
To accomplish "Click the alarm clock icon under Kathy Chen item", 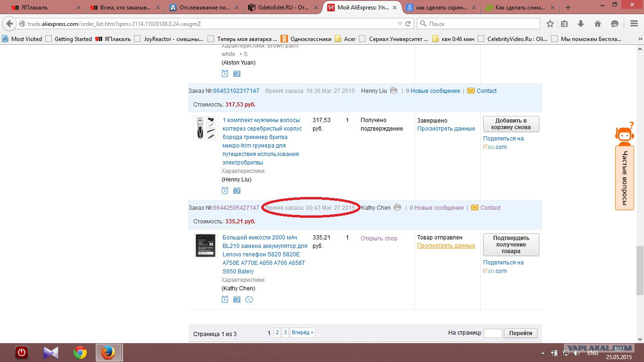I will pos(225,299).
